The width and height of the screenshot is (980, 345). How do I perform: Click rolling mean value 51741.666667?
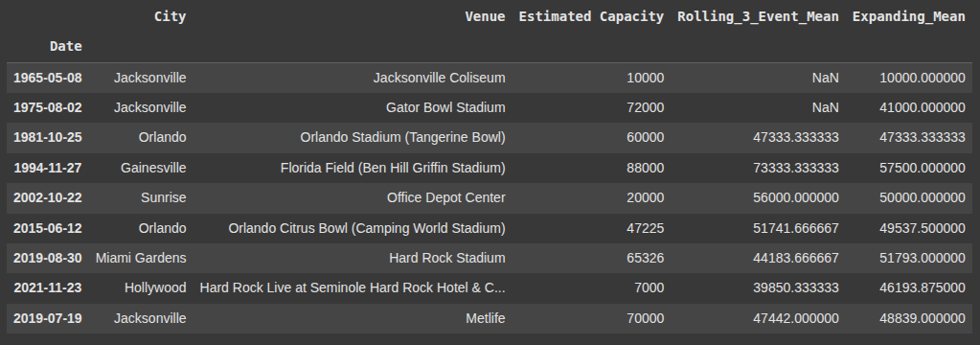[796, 228]
